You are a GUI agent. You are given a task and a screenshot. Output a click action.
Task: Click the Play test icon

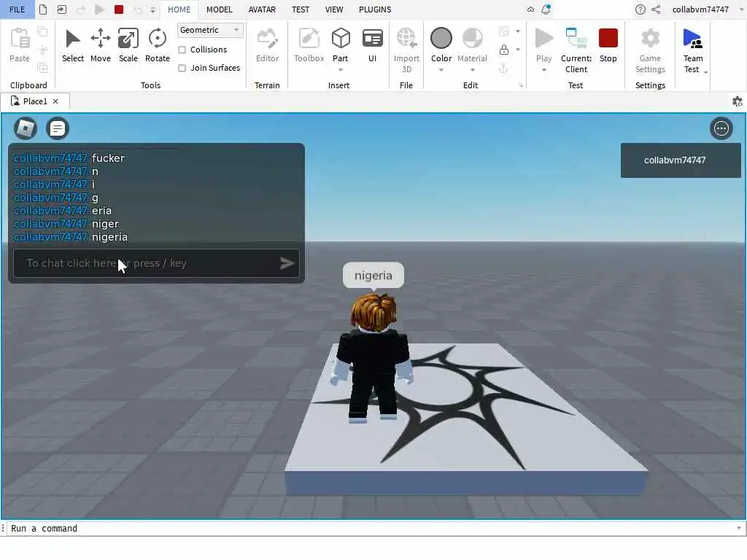[543, 39]
